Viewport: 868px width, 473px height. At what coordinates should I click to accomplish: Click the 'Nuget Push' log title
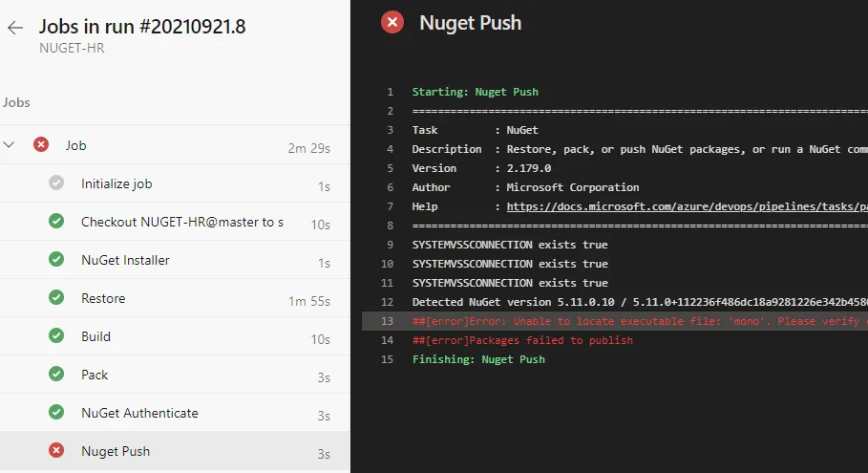(x=471, y=23)
